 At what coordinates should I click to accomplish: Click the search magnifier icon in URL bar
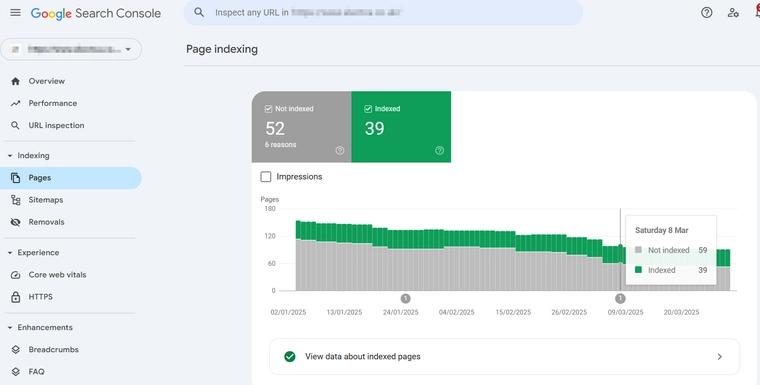[x=199, y=13]
